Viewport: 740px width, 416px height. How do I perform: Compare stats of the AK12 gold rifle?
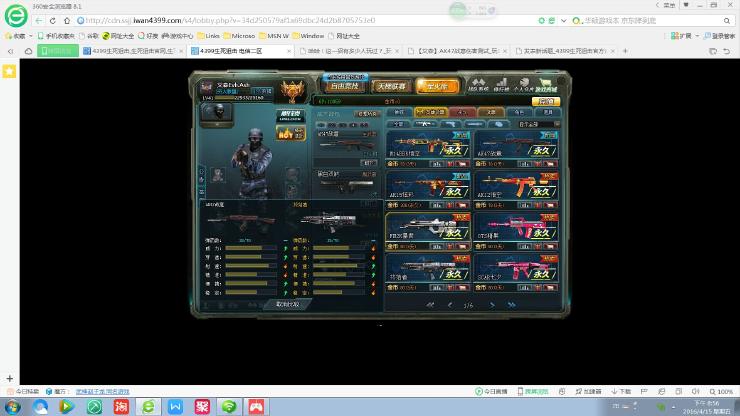tap(525, 205)
